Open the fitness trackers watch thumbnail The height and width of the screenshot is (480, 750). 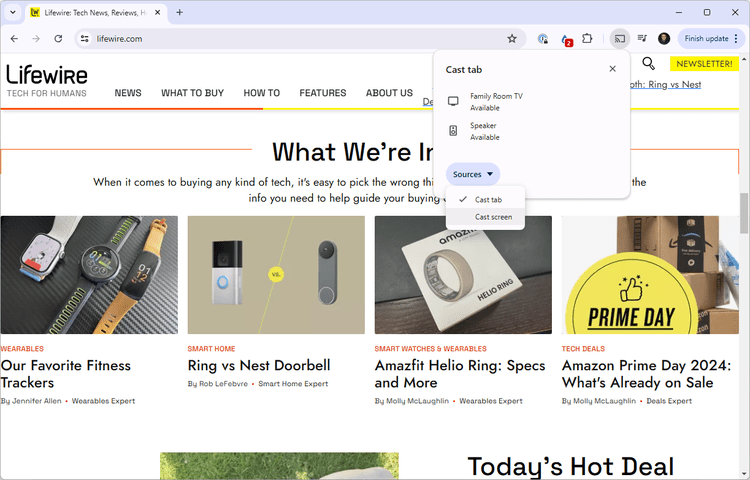[89, 275]
